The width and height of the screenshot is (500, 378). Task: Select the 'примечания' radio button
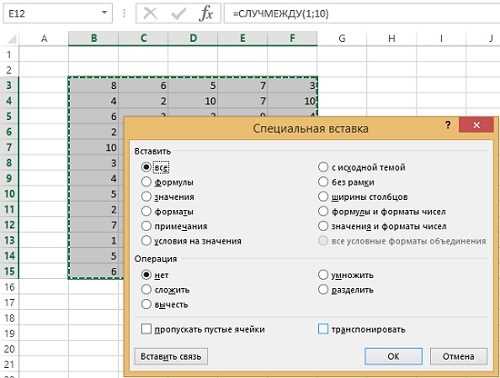pyautogui.click(x=146, y=226)
